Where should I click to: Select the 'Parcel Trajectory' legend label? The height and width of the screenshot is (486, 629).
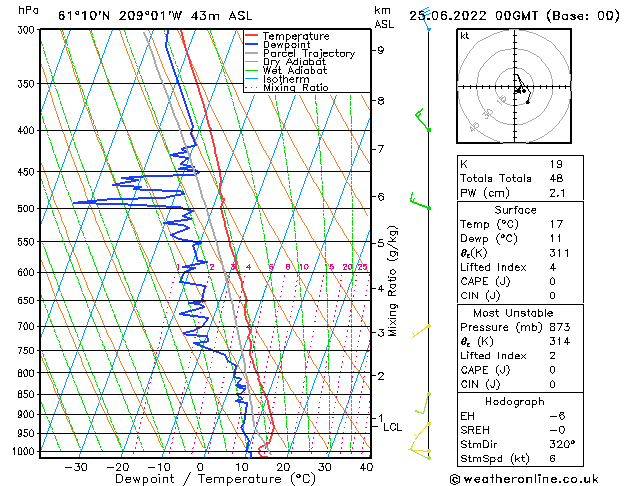[x=309, y=53]
